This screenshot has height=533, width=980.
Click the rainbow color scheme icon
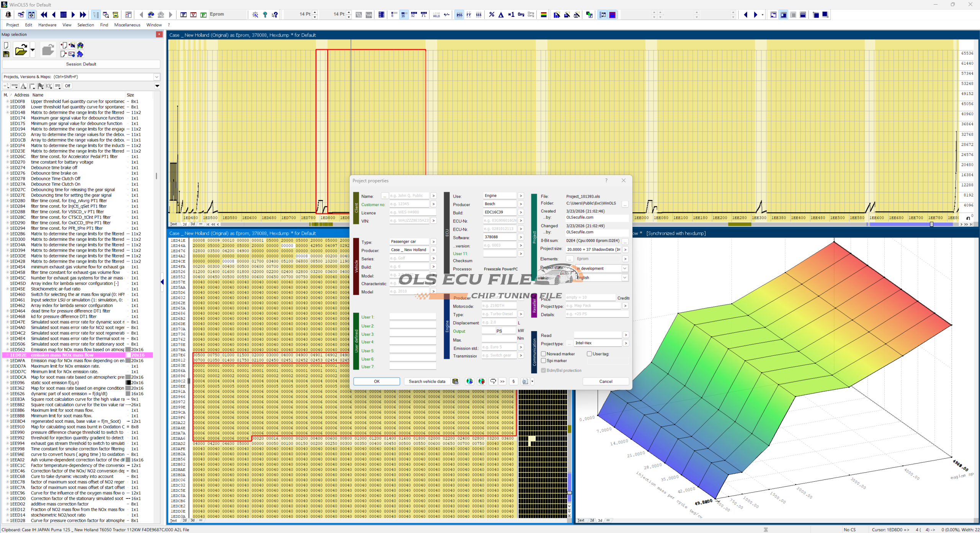pos(543,15)
